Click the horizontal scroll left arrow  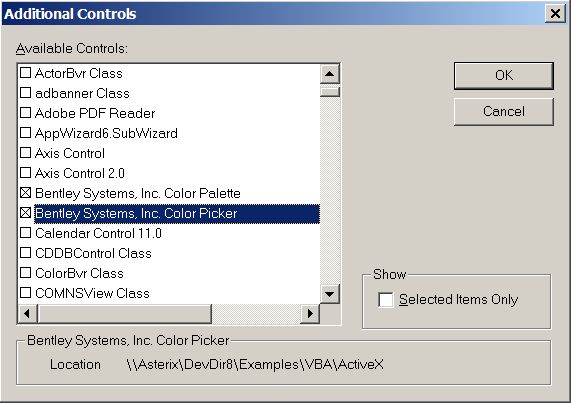[27, 313]
